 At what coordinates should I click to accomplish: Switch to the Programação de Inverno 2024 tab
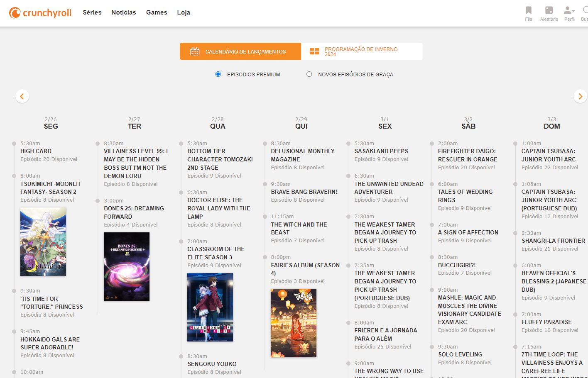[362, 51]
